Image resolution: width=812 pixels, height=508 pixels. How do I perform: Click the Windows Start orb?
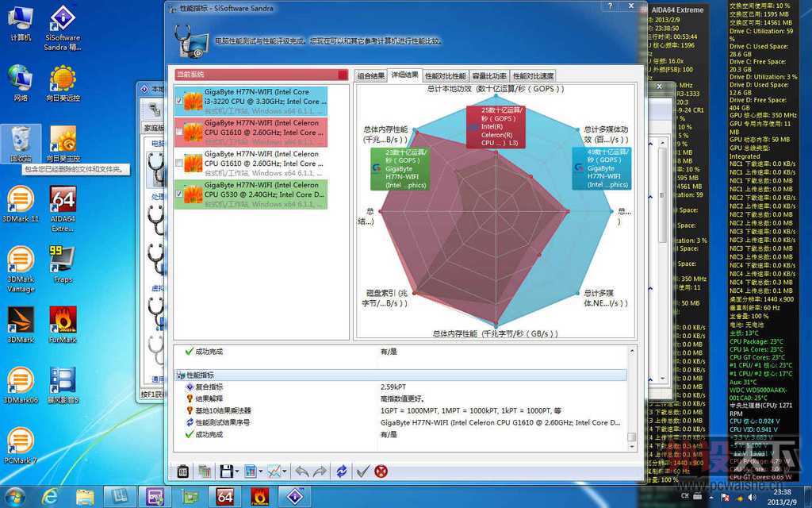pyautogui.click(x=14, y=497)
